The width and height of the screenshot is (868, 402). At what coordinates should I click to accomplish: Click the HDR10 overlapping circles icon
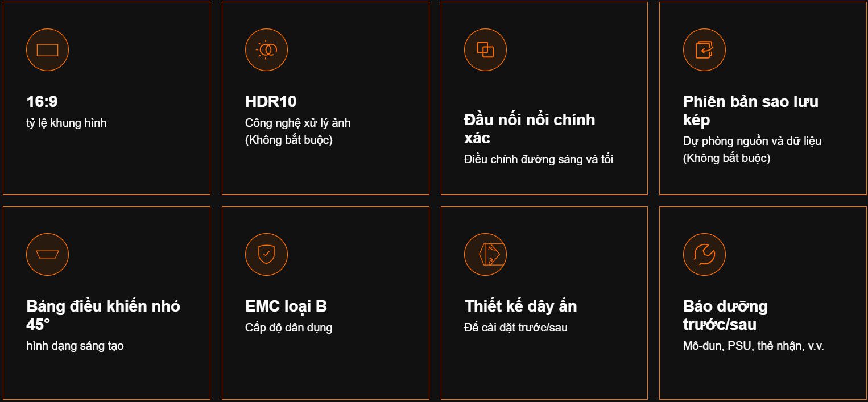point(266,50)
